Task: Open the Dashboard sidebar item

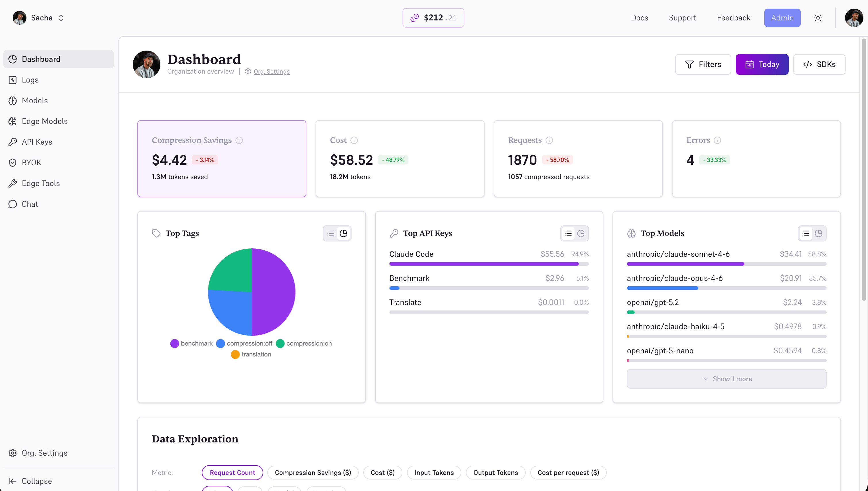Action: click(58, 59)
